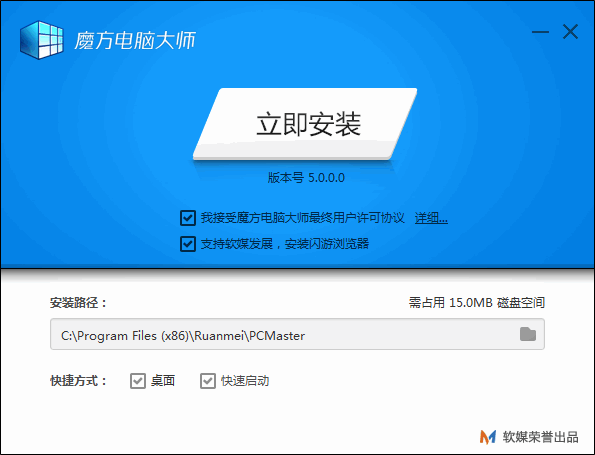Browse with the folder icon
Screen dimensions: 595x455
pyautogui.click(x=527, y=334)
